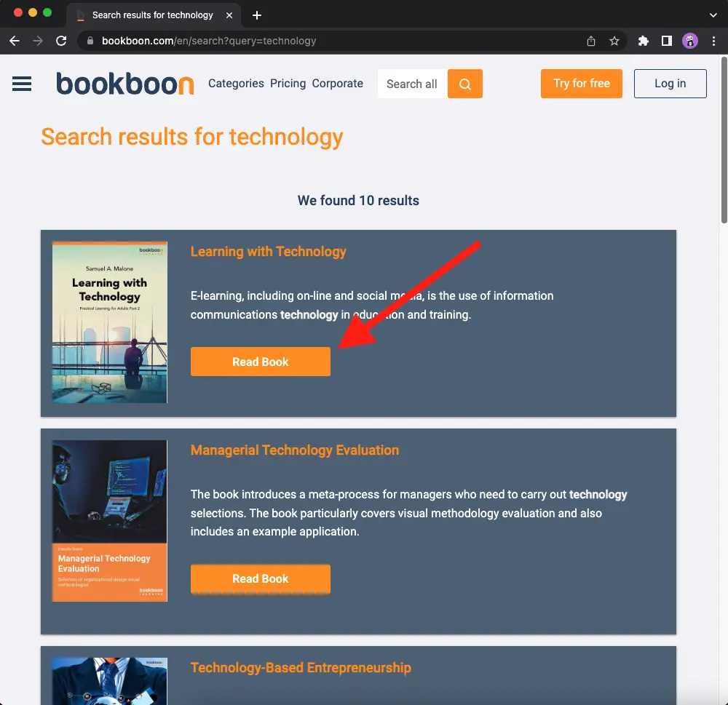This screenshot has width=728, height=705.
Task: Open a new browser tab
Action: point(257,15)
